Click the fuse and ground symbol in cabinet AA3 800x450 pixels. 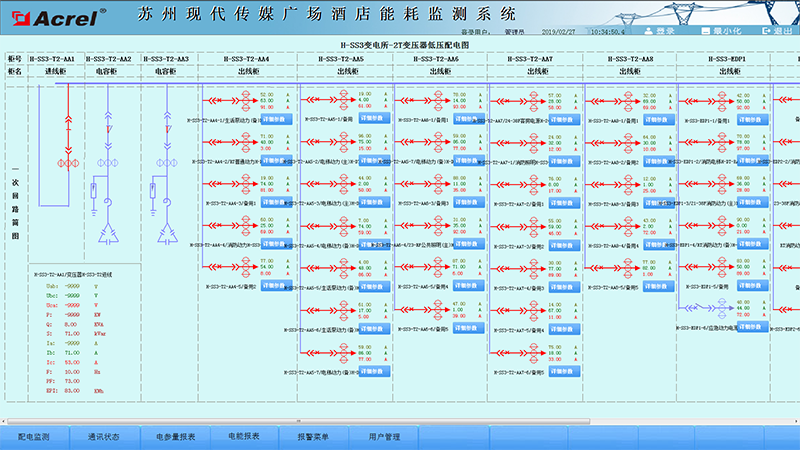pyautogui.click(x=153, y=197)
